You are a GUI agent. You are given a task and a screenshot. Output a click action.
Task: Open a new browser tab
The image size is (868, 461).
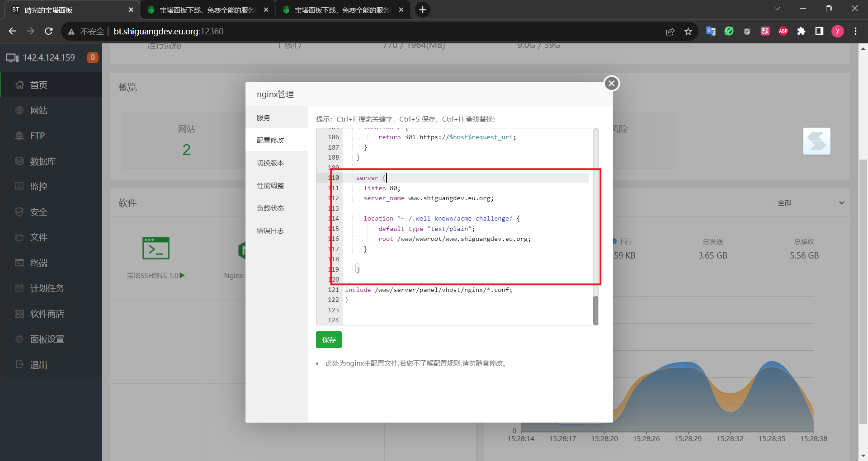coord(423,10)
